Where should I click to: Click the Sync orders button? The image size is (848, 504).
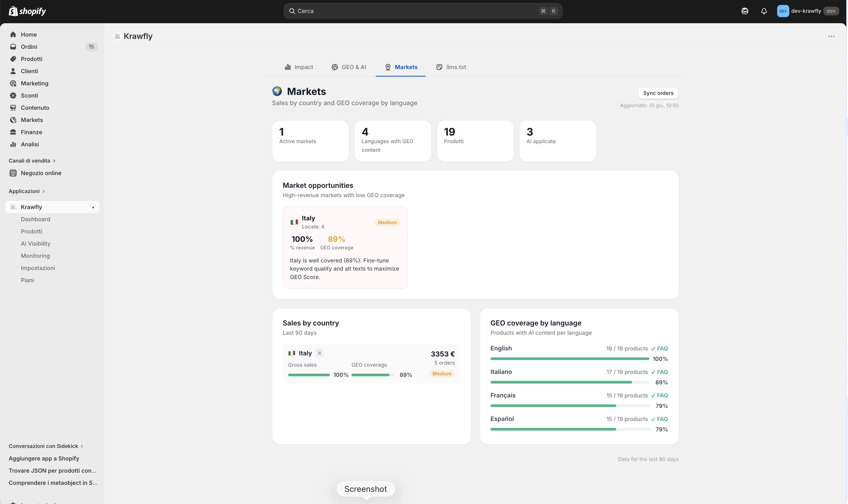coord(658,93)
